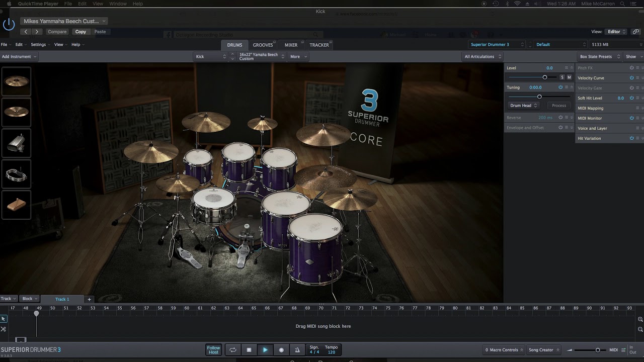Adjust the Tuning slider handle
This screenshot has height=362, width=644.
539,97
